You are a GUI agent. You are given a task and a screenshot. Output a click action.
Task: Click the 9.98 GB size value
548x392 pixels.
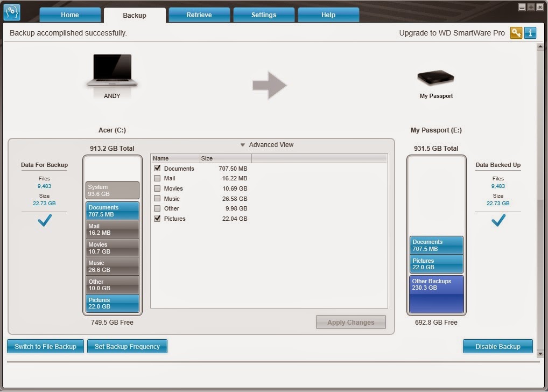[236, 208]
